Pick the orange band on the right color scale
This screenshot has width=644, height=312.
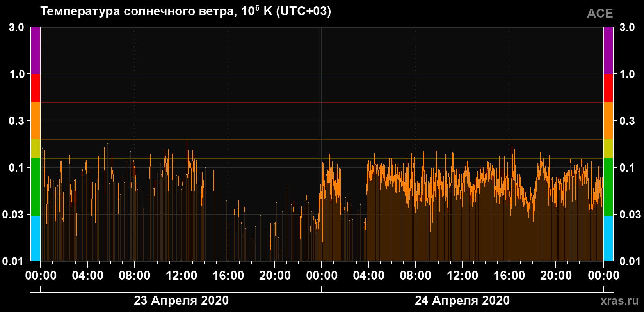pos(608,121)
